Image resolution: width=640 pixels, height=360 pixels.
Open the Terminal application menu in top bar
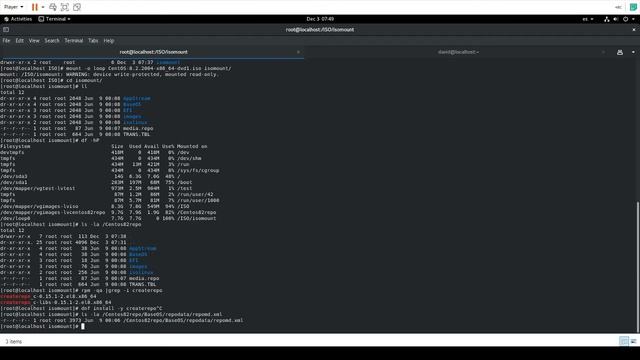[x=54, y=19]
